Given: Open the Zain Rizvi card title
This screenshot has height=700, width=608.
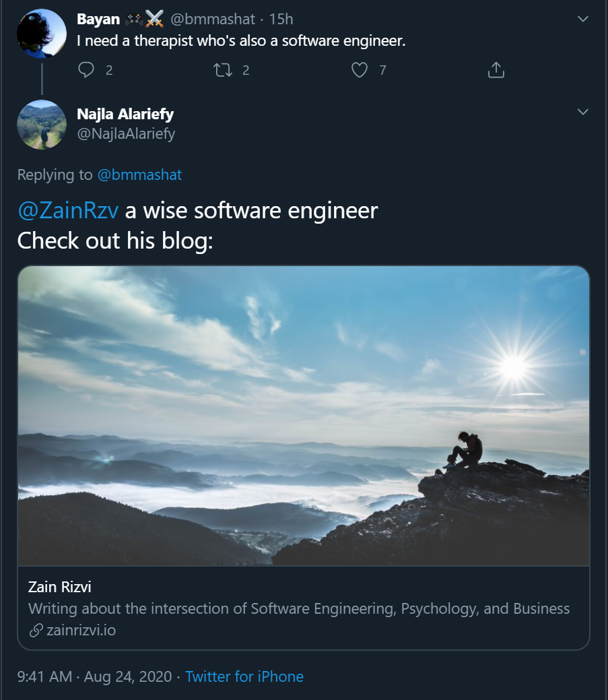Looking at the screenshot, I should [60, 587].
